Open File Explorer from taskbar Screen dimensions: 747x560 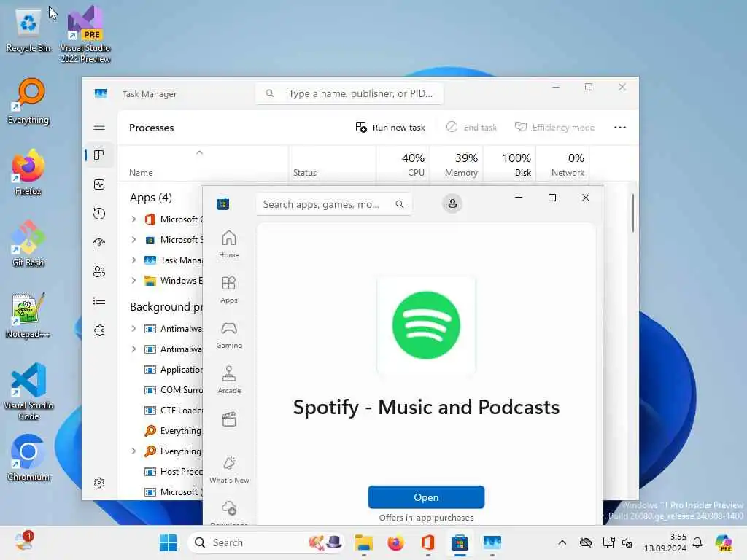(x=364, y=542)
